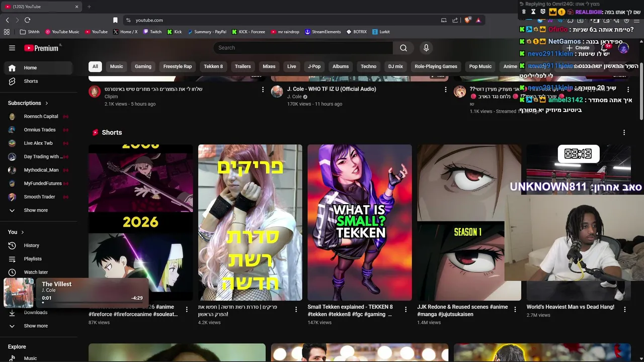This screenshot has height=362, width=644.
Task: Open Watch later in the sidebar
Action: (x=39, y=272)
